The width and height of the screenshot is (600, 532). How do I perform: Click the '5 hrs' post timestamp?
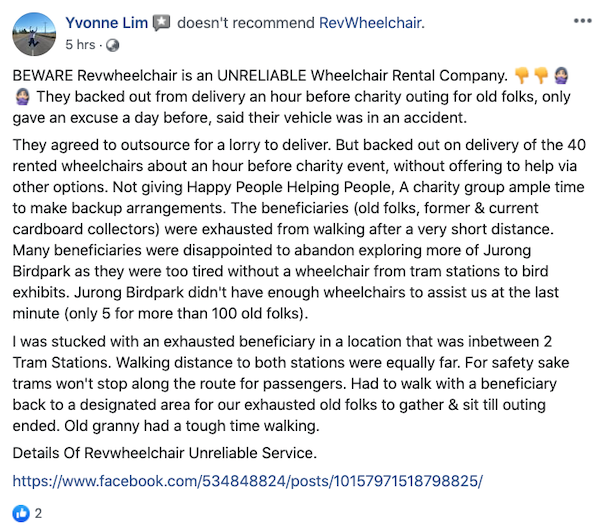click(80, 45)
